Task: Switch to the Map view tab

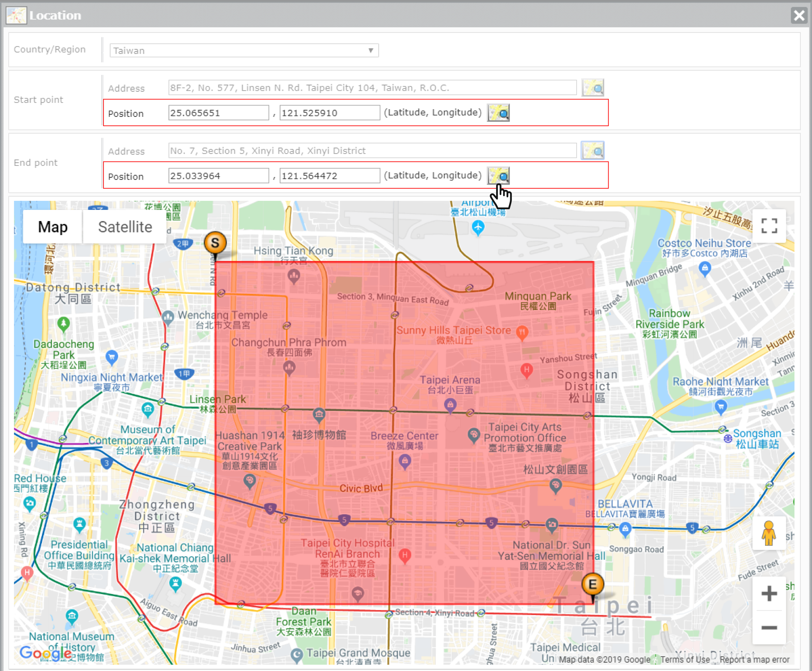Action: point(53,226)
